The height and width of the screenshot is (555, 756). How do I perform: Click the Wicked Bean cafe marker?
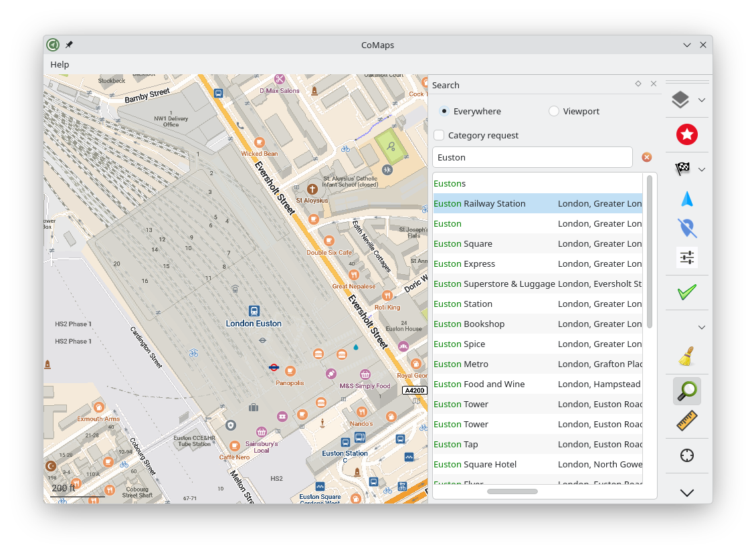coord(260,142)
